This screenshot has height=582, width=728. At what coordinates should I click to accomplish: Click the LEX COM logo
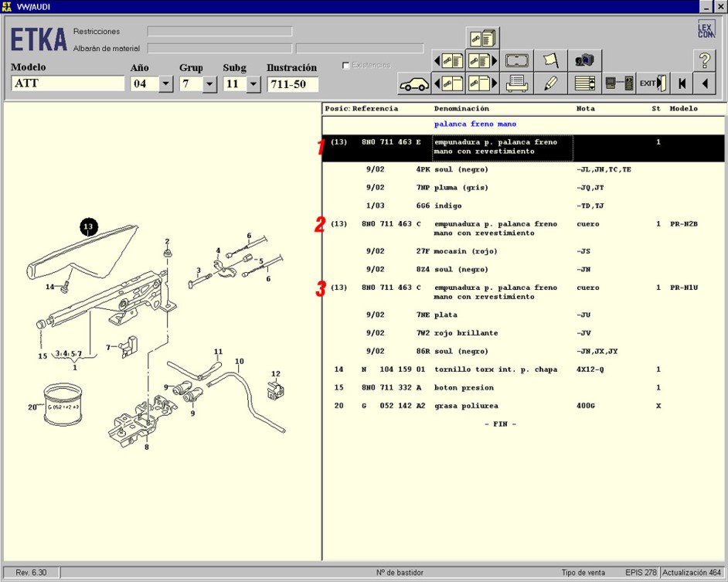click(706, 29)
